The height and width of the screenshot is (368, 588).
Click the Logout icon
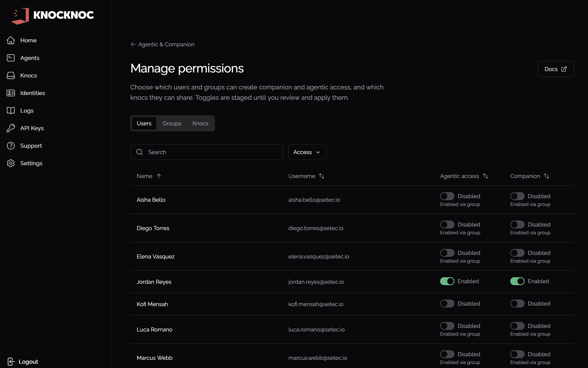click(11, 361)
